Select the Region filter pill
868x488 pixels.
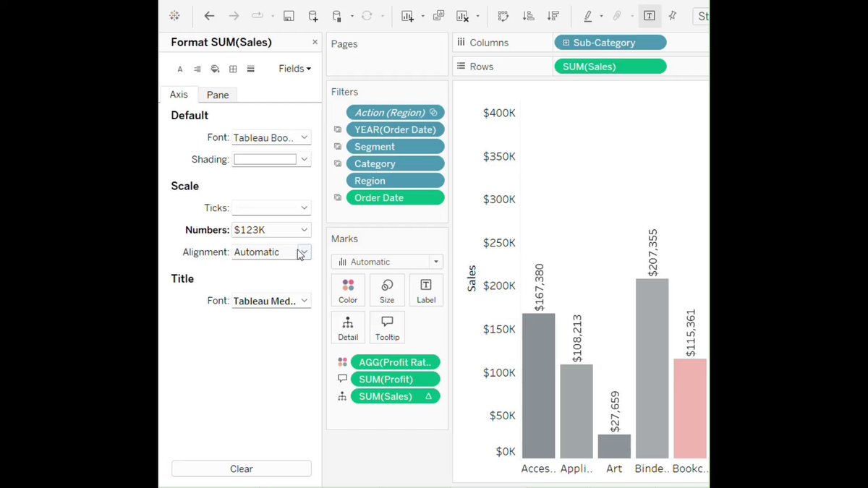click(395, 181)
